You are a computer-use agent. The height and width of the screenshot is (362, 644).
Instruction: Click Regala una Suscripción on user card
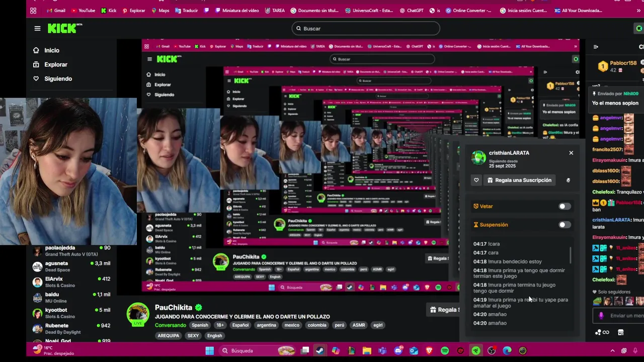[x=519, y=180]
